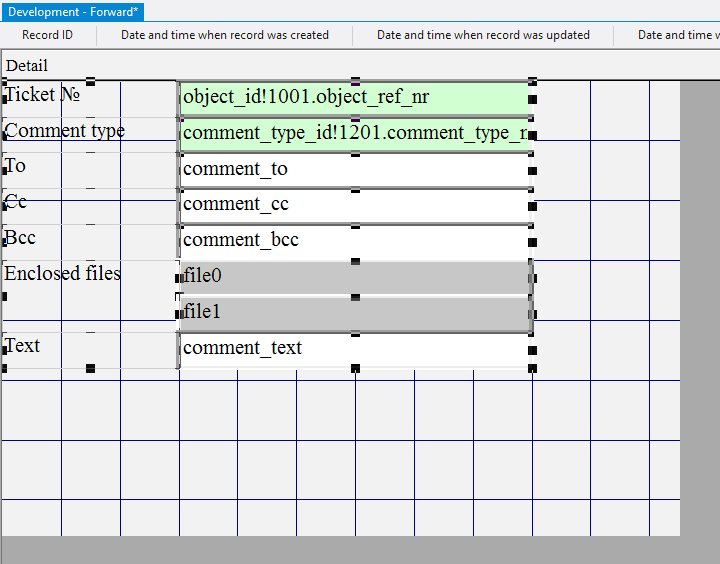This screenshot has height=564, width=720.
Task: Select the comment_bcc field
Action: [x=355, y=240]
